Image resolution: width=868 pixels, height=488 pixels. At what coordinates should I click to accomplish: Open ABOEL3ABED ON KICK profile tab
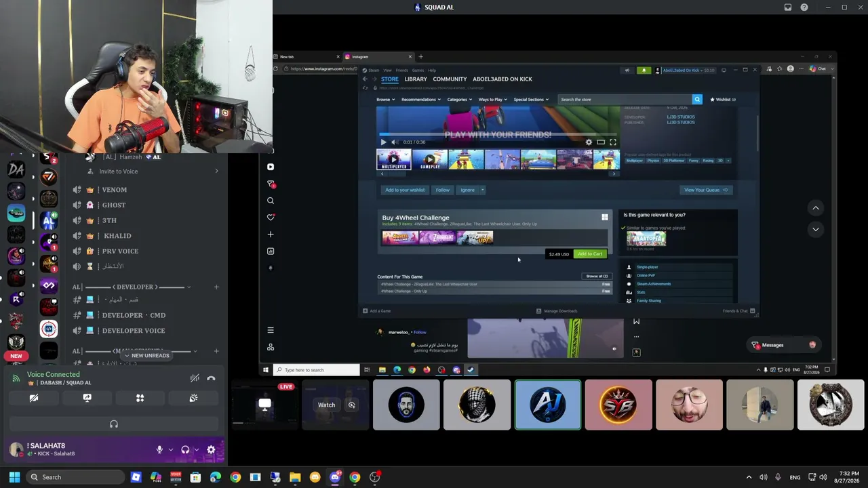[x=502, y=79]
